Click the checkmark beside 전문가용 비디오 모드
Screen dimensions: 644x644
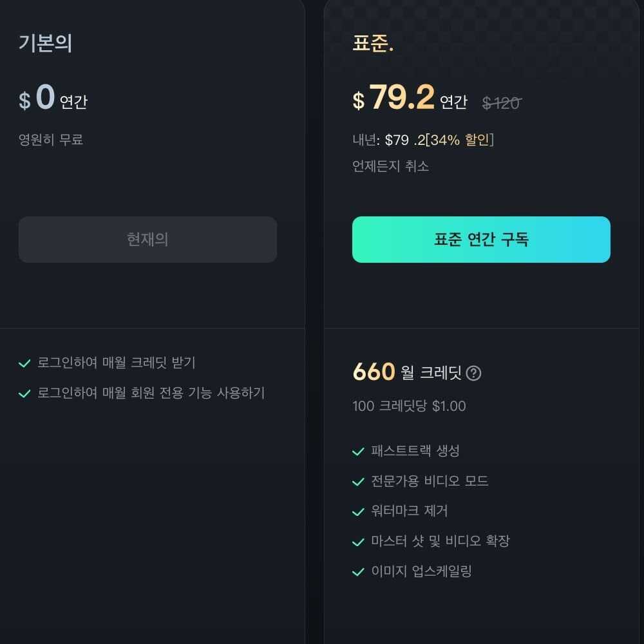[358, 481]
